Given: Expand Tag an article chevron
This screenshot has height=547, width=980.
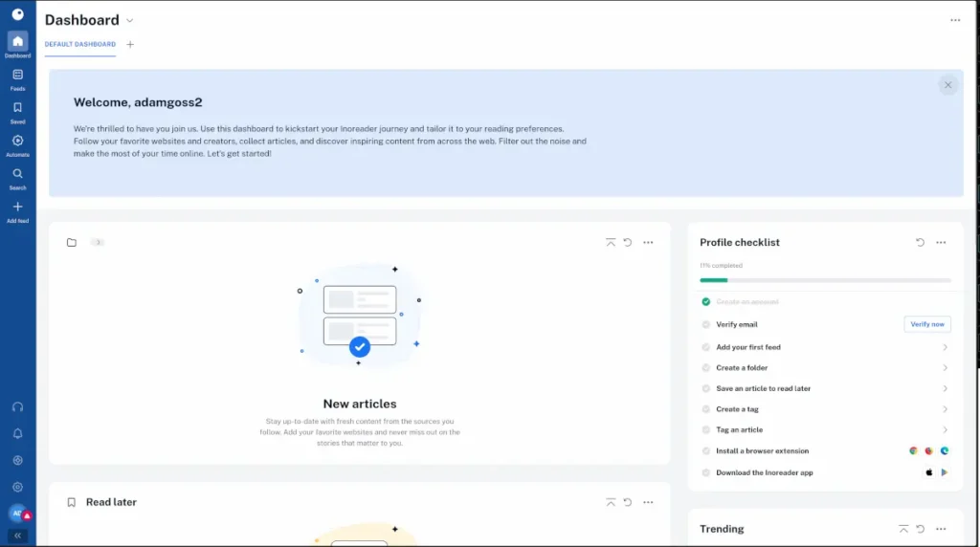Looking at the screenshot, I should click(x=945, y=429).
